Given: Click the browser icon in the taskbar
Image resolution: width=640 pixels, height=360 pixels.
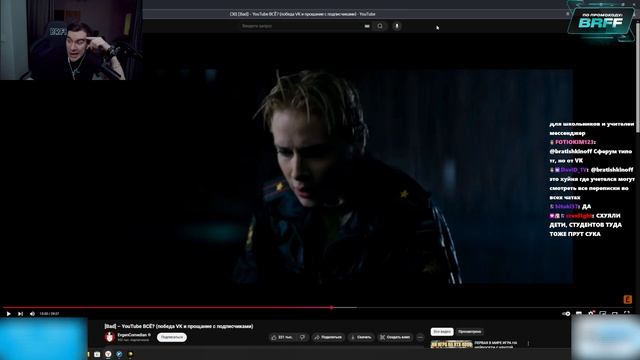Looking at the screenshot, I should [x=108, y=354].
